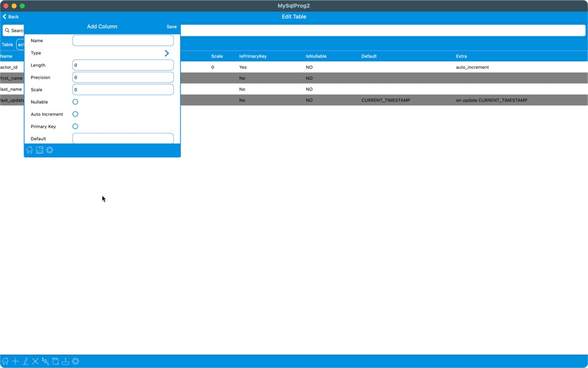
Task: Open the gear settings icon inside Add Column dialog
Action: pos(49,150)
